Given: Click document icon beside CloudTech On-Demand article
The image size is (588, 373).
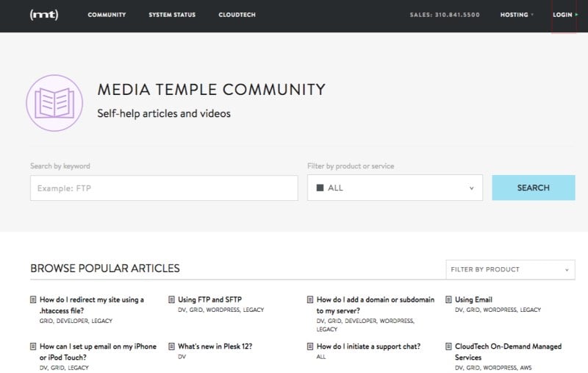Looking at the screenshot, I should [x=448, y=347].
